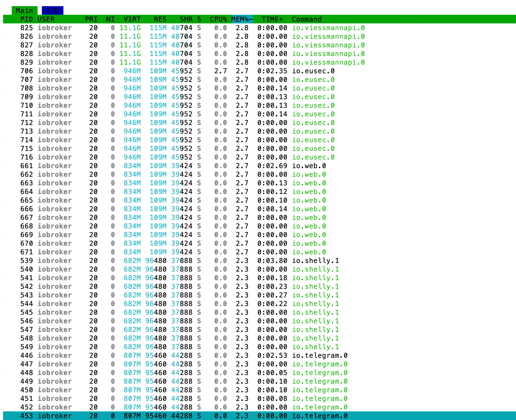Select process row with PID 666

[259, 209]
